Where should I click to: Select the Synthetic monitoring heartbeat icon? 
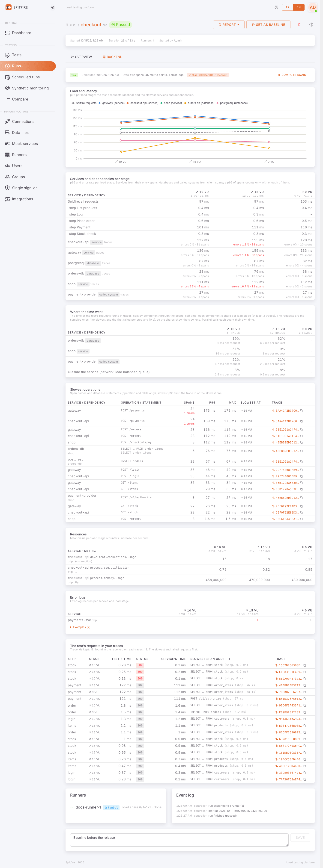coord(7,88)
